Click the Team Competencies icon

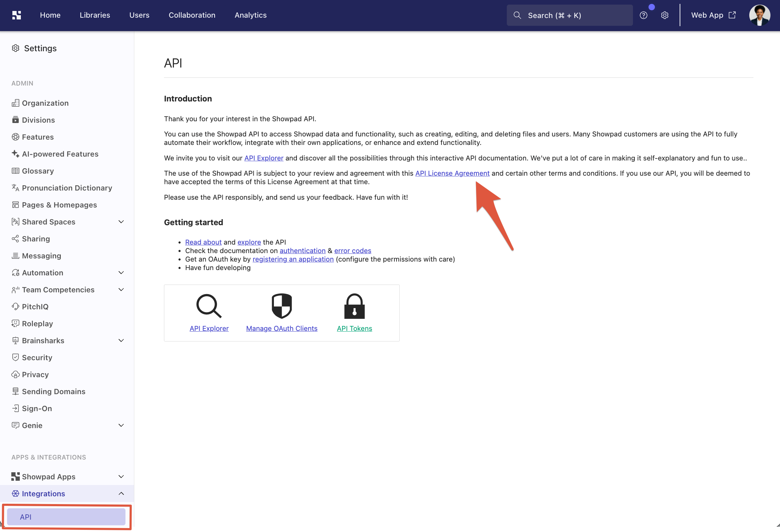15,290
